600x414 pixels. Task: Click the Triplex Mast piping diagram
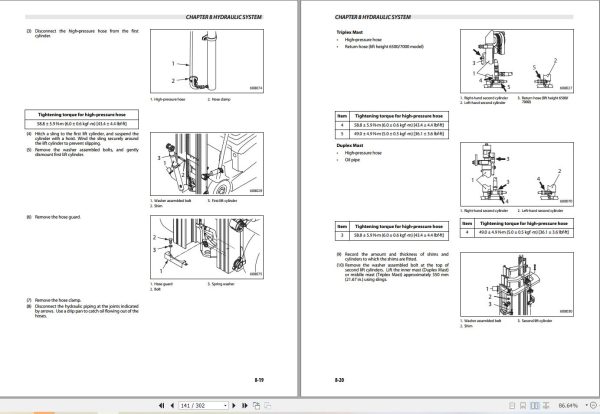click(x=517, y=61)
